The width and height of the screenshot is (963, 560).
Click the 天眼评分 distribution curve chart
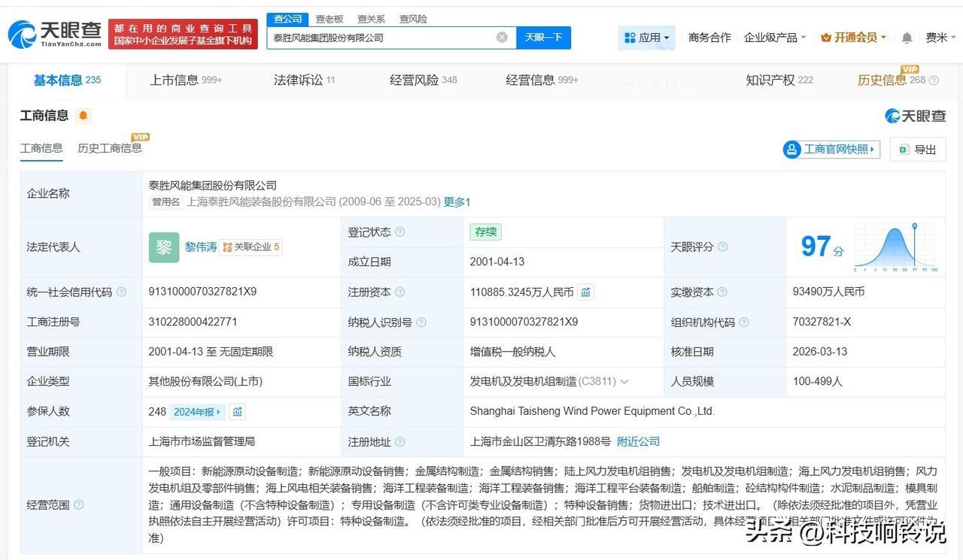pos(896,247)
